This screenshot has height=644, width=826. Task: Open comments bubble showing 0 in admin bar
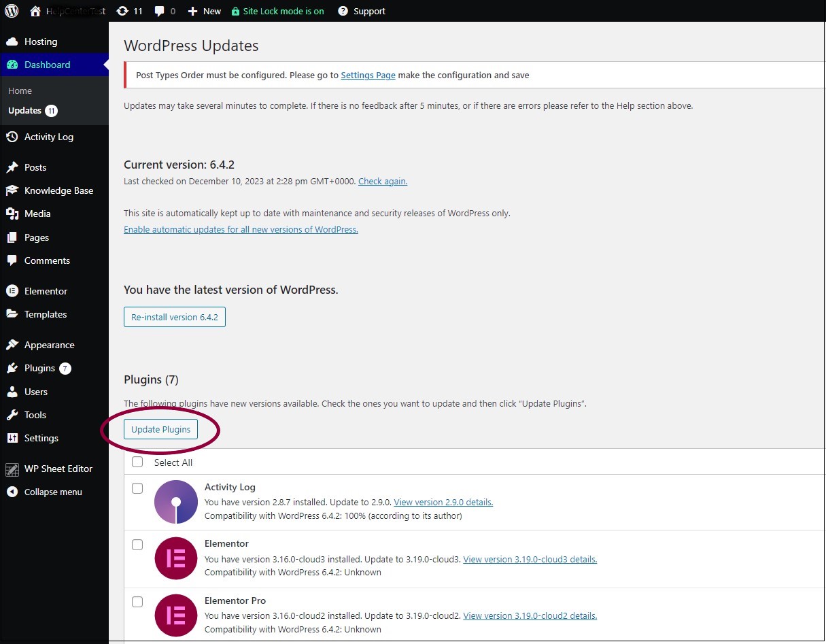point(165,11)
